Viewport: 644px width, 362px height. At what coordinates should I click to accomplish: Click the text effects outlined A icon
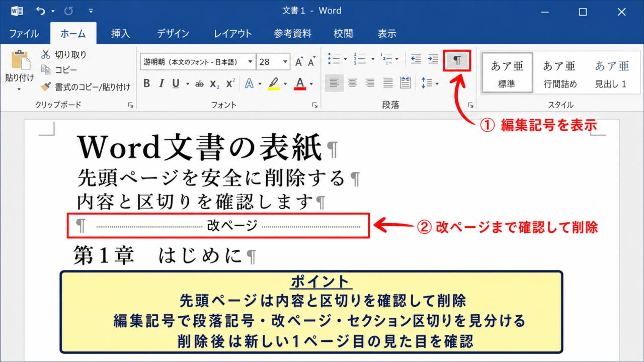249,83
